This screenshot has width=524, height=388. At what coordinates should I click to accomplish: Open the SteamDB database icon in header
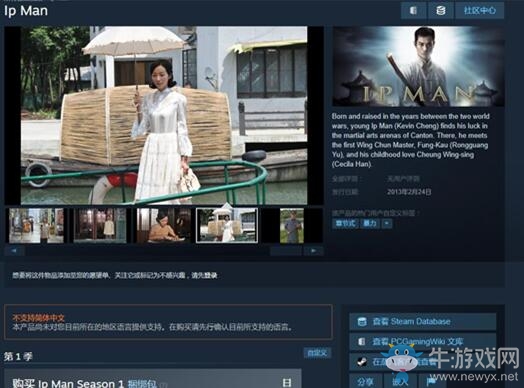pyautogui.click(x=441, y=10)
